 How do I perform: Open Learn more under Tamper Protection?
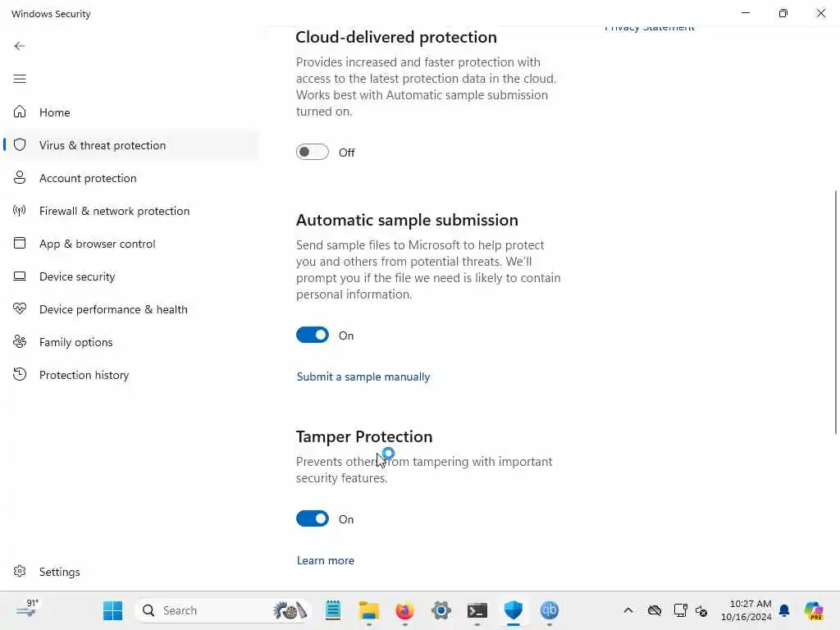coord(325,560)
